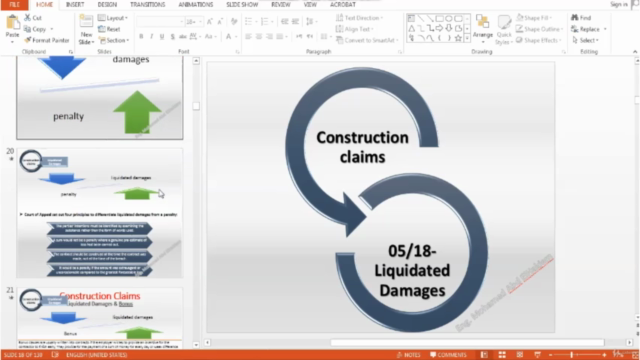This screenshot has width=640, height=360.
Task: Switch to the INSERT tab
Action: [x=75, y=4]
